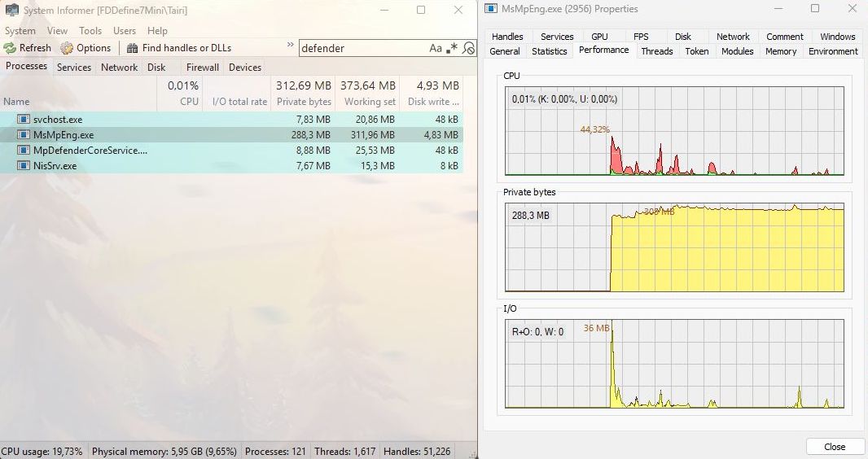Open the Environment tab
The image size is (868, 459).
click(x=833, y=51)
